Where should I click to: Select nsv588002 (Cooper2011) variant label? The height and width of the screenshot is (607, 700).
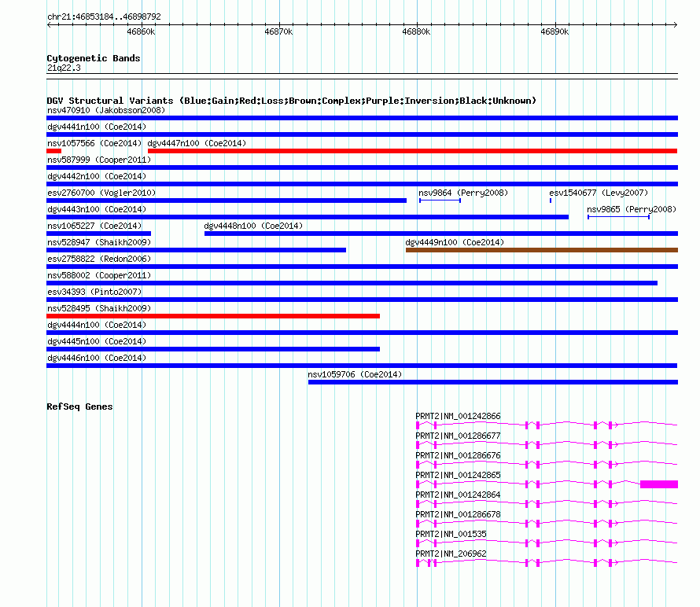coord(99,275)
